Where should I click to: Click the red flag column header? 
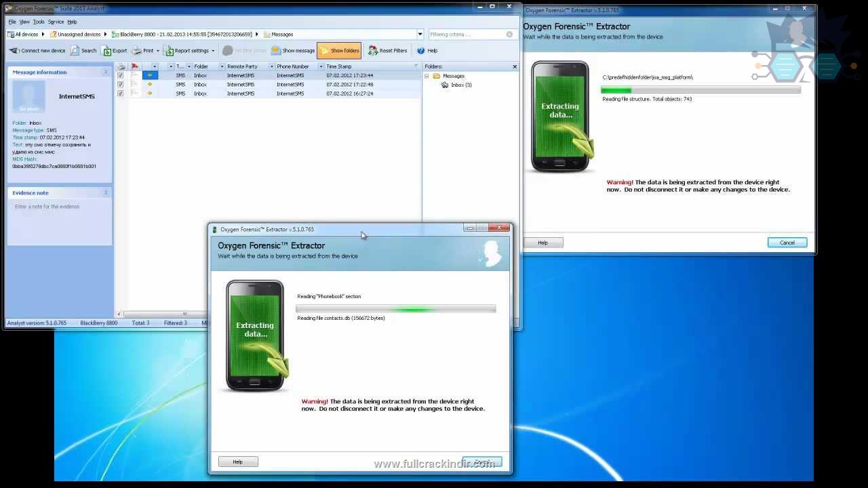coord(134,66)
